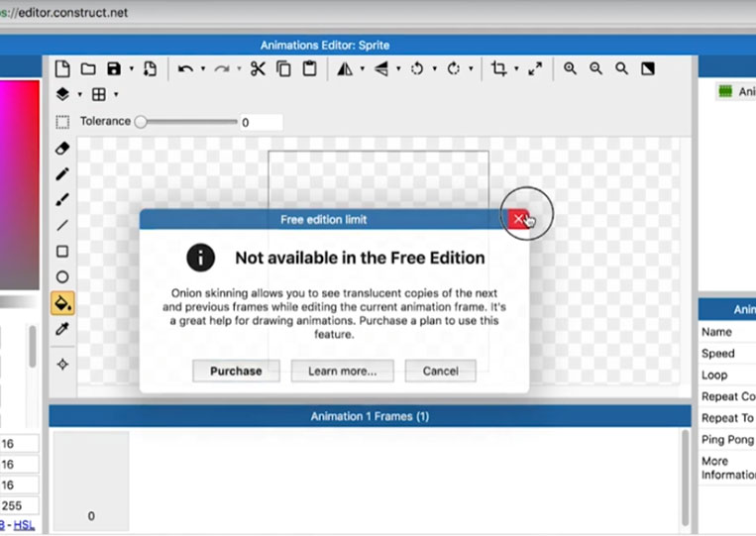
Task: Click the Copy icon
Action: [x=283, y=69]
